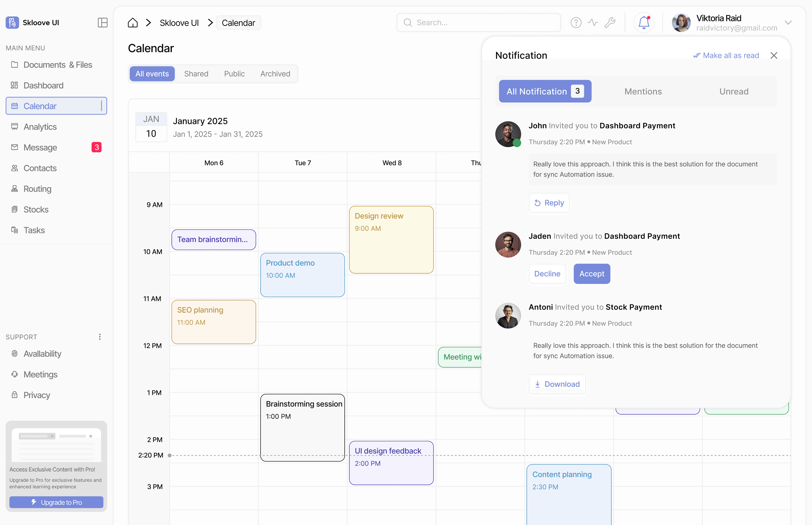The width and height of the screenshot is (812, 525).
Task: Click the Calendar breadcrumb item
Action: (238, 23)
